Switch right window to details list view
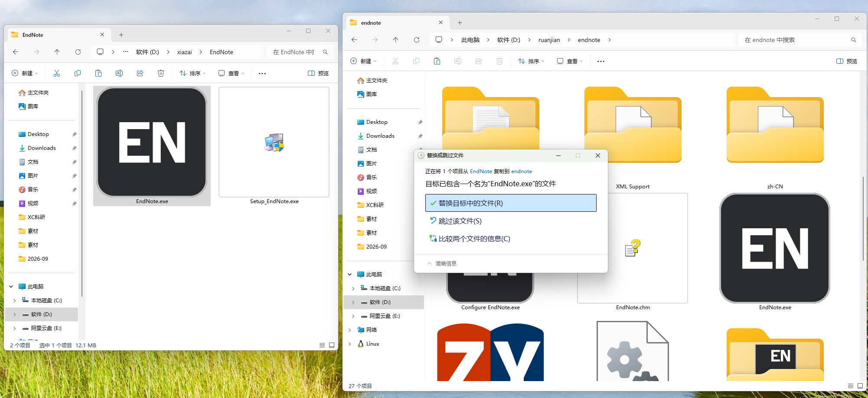868x398 pixels. point(851,386)
